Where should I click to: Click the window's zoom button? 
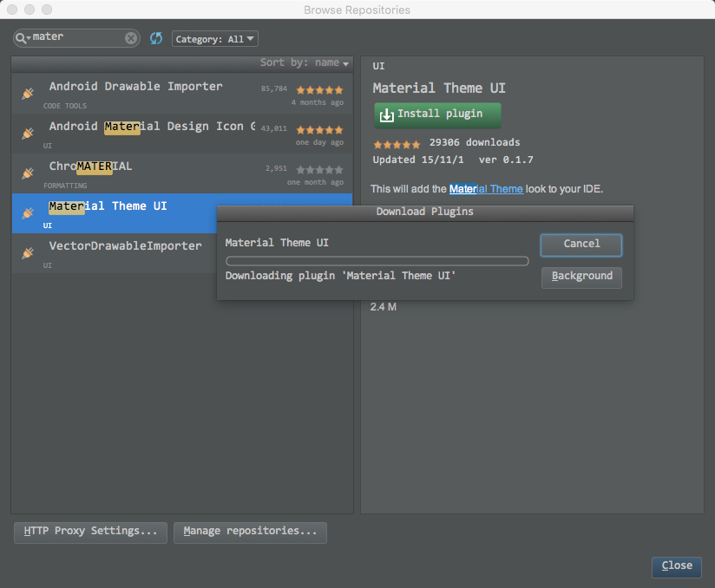point(47,10)
